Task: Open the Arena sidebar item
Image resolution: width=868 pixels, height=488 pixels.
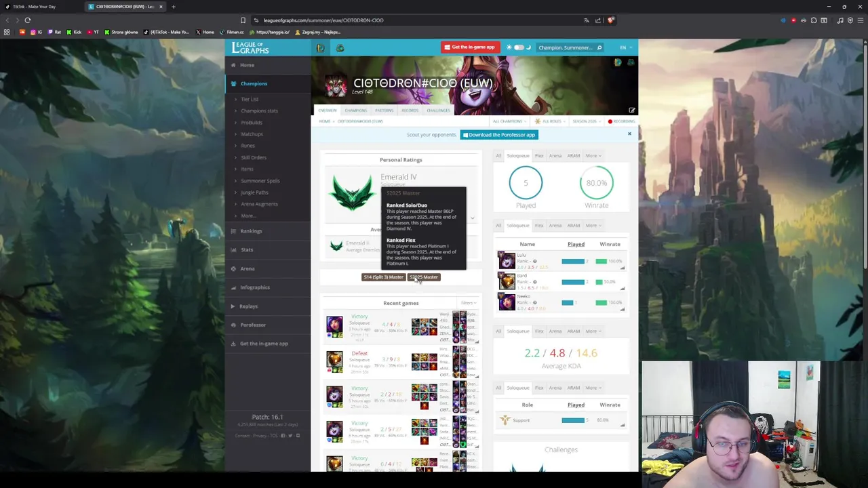Action: [x=248, y=268]
